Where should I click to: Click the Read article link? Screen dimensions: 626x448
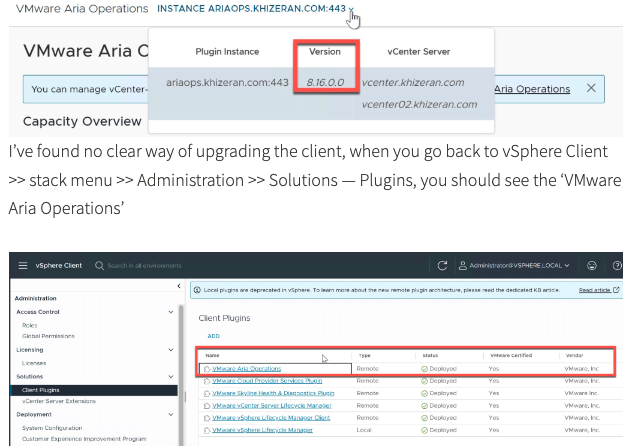(x=594, y=290)
